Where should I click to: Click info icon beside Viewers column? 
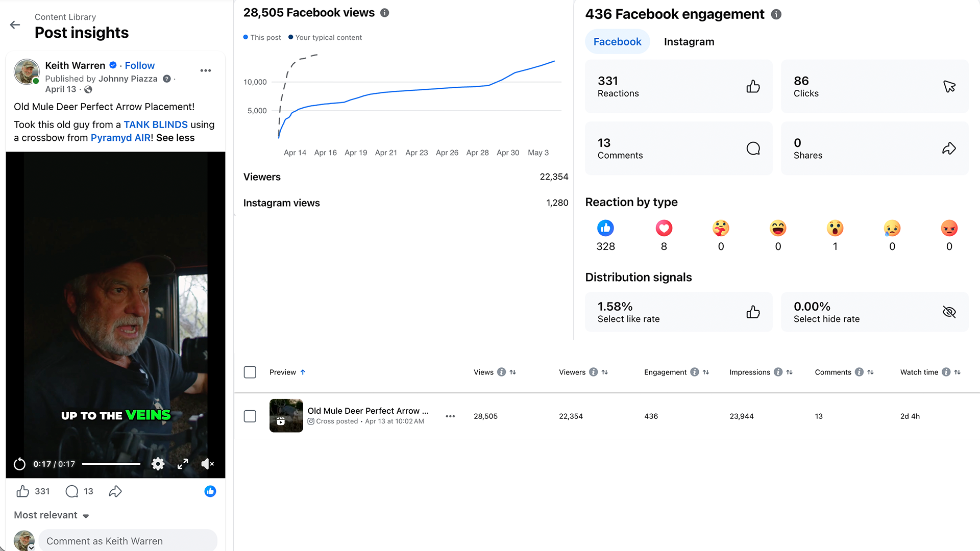(593, 372)
